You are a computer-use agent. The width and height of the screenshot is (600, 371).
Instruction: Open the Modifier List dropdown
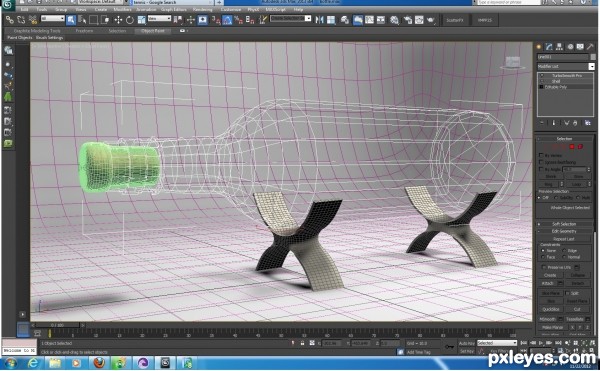[x=566, y=66]
